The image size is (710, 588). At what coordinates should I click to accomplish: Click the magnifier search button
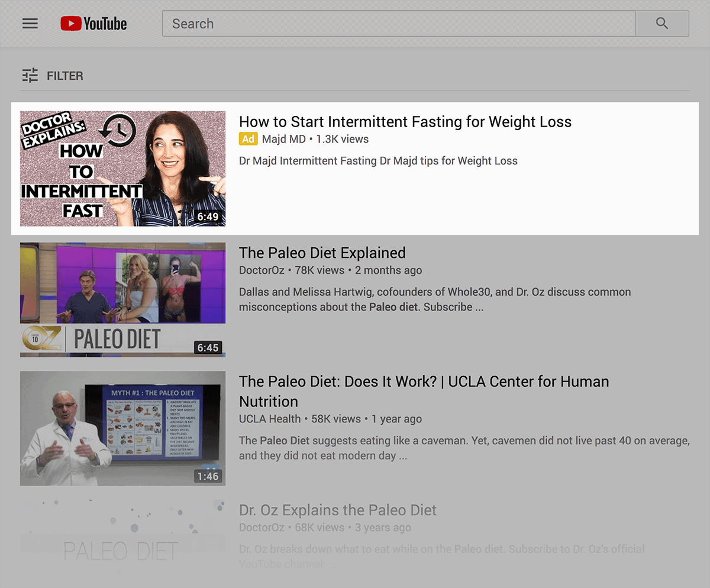point(662,24)
